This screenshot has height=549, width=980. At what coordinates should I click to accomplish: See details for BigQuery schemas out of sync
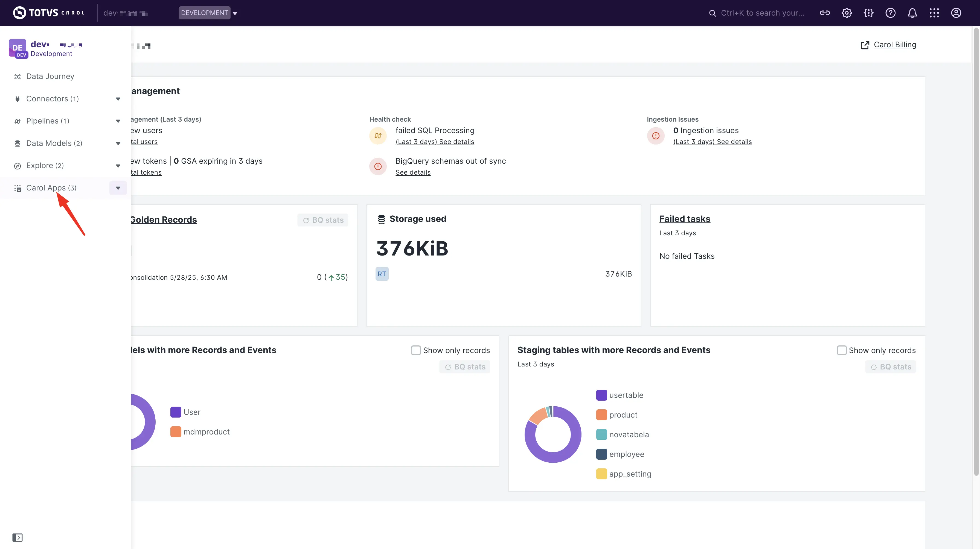pos(413,172)
